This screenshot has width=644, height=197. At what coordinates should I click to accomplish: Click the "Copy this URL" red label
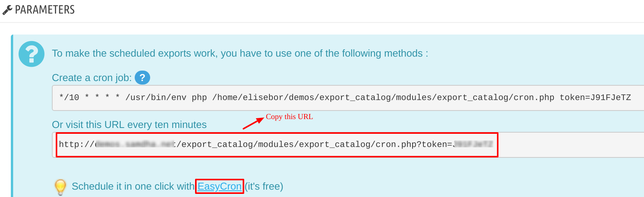[x=289, y=117]
